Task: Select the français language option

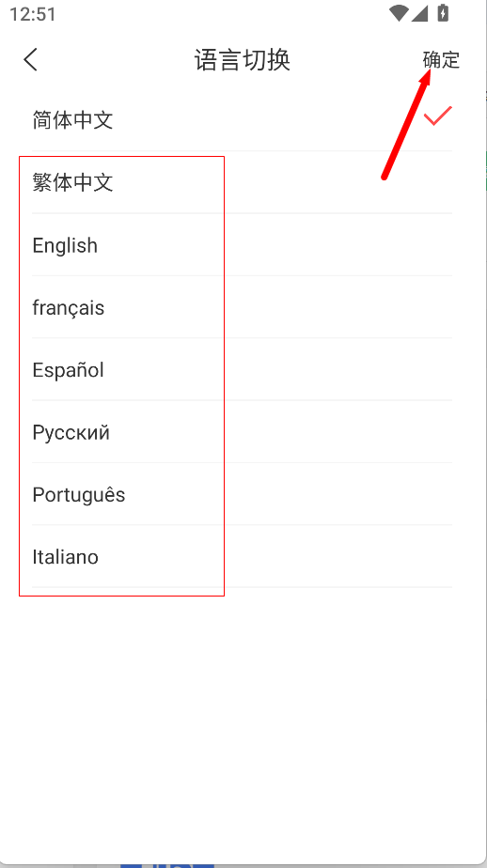Action: coord(243,307)
